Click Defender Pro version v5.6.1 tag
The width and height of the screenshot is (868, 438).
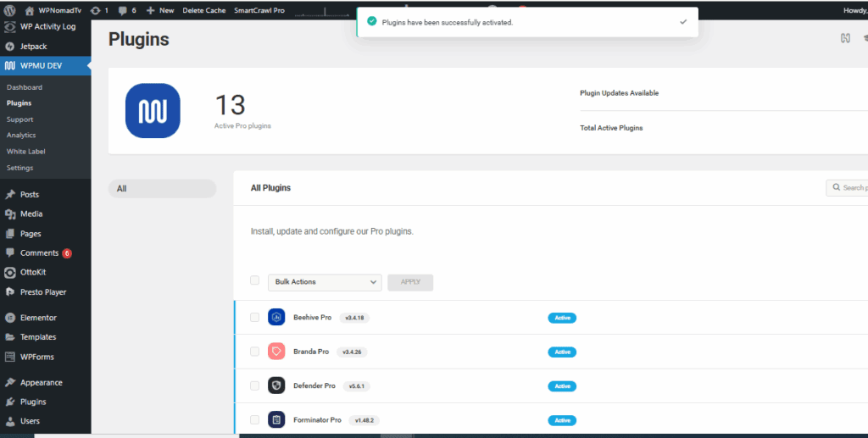pyautogui.click(x=357, y=386)
